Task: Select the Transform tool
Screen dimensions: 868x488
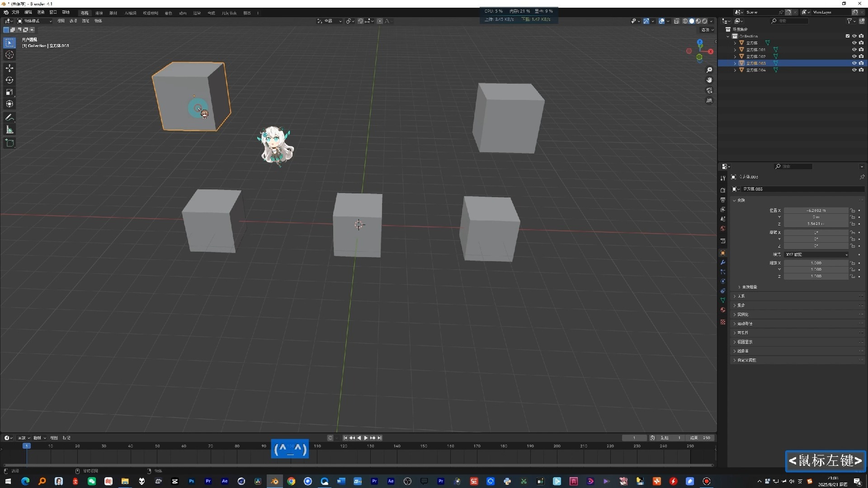Action: click(9, 104)
